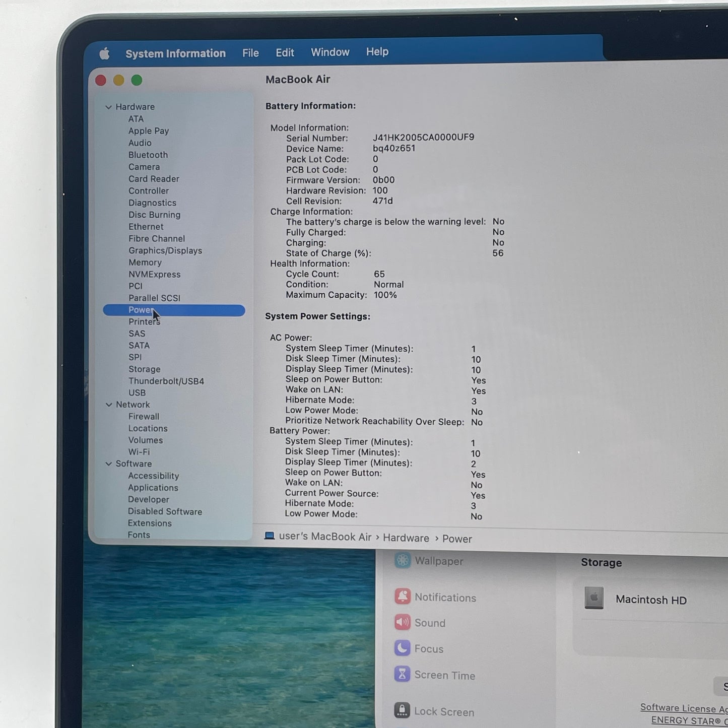Open the Screen Time settings icon
Screen dimensions: 728x728
pos(402,675)
